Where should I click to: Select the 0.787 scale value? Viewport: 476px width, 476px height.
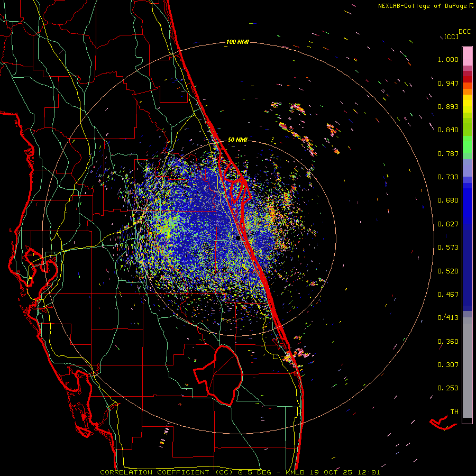coord(448,153)
